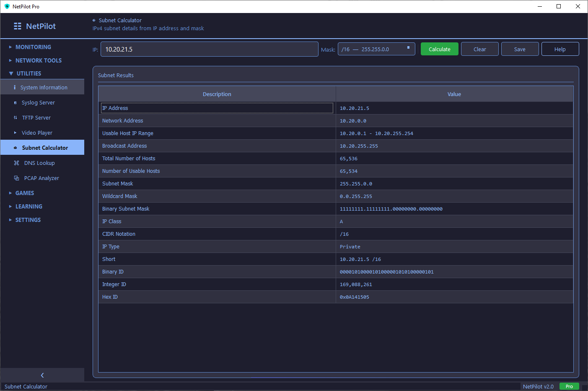The image size is (588, 391).
Task: Clear the subnet results
Action: pos(479,49)
